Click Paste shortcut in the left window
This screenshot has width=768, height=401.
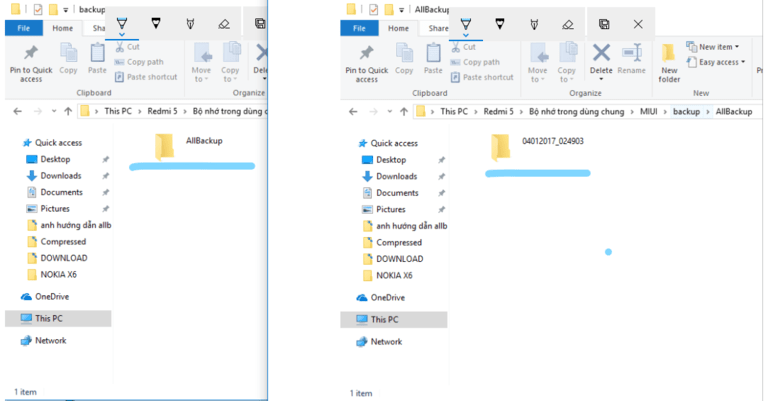[x=146, y=77]
